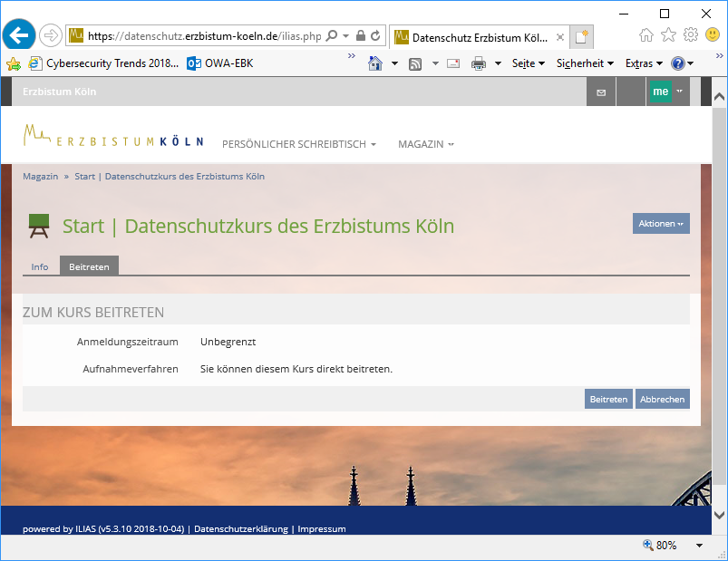Image resolution: width=728 pixels, height=561 pixels.
Task: Open the OWA-EBK favorite link
Action: (x=220, y=63)
